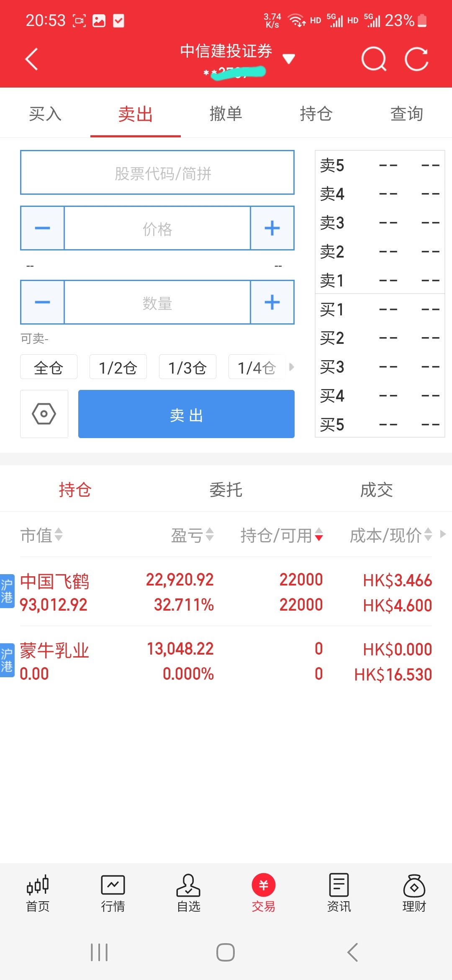Sort holdings by 成本/现价 column
Viewport: 452px width, 980px height.
(391, 535)
